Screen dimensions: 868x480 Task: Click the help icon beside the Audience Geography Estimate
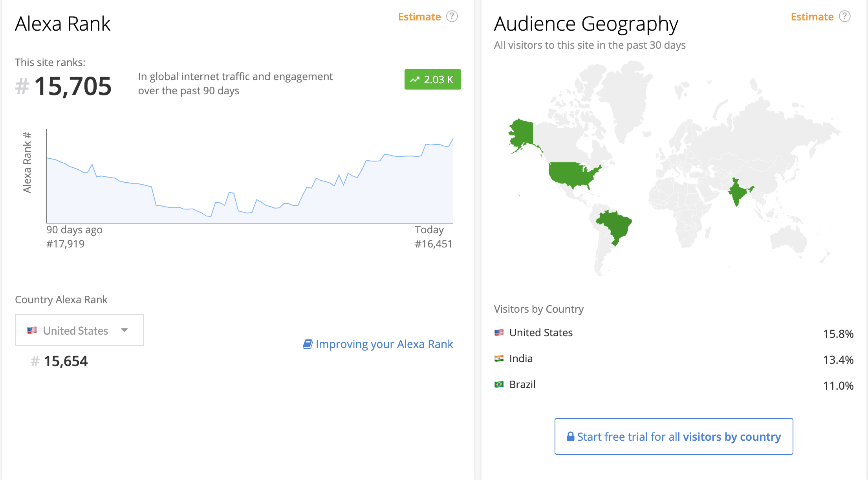845,16
